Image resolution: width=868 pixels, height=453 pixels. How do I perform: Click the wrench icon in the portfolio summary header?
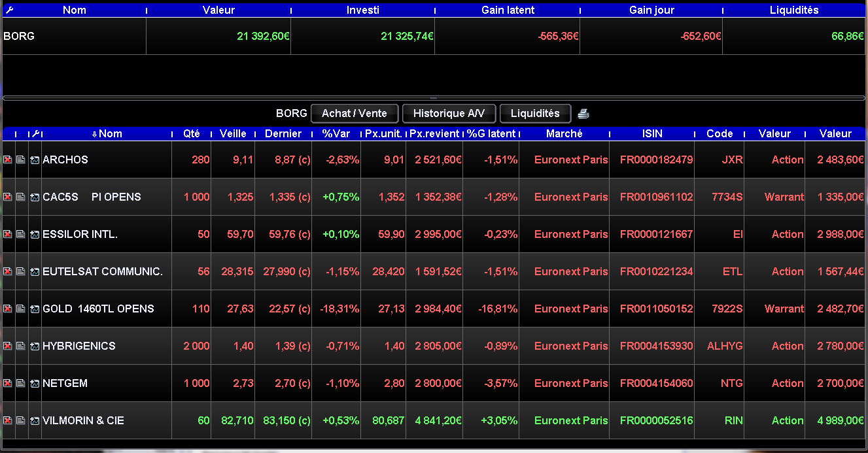9,10
